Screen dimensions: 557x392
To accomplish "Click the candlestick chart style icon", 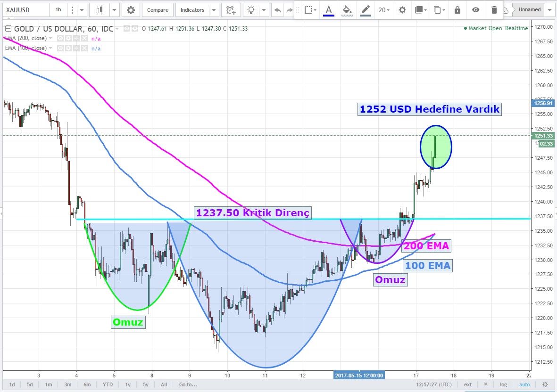I will 99,10.
